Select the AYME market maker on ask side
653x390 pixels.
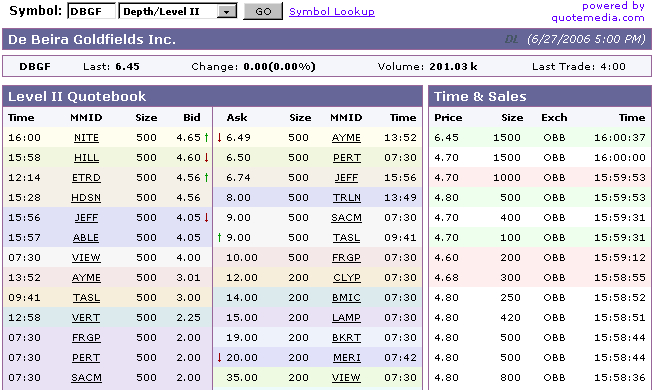(x=346, y=138)
